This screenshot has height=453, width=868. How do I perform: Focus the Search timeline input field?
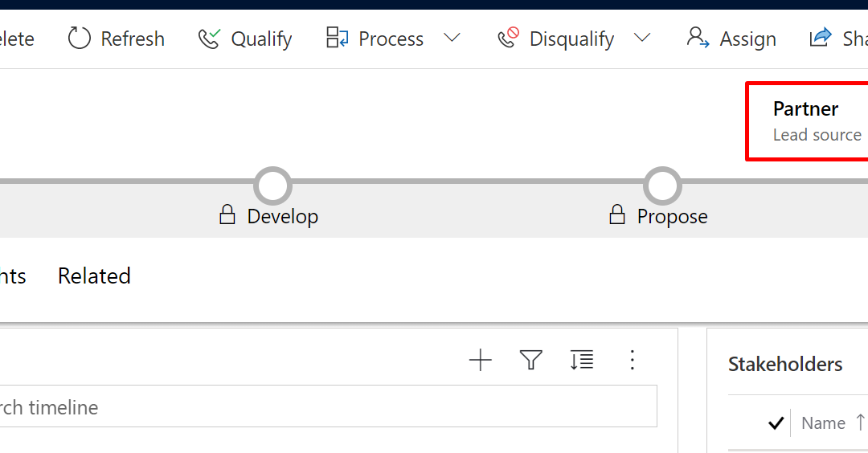(328, 406)
